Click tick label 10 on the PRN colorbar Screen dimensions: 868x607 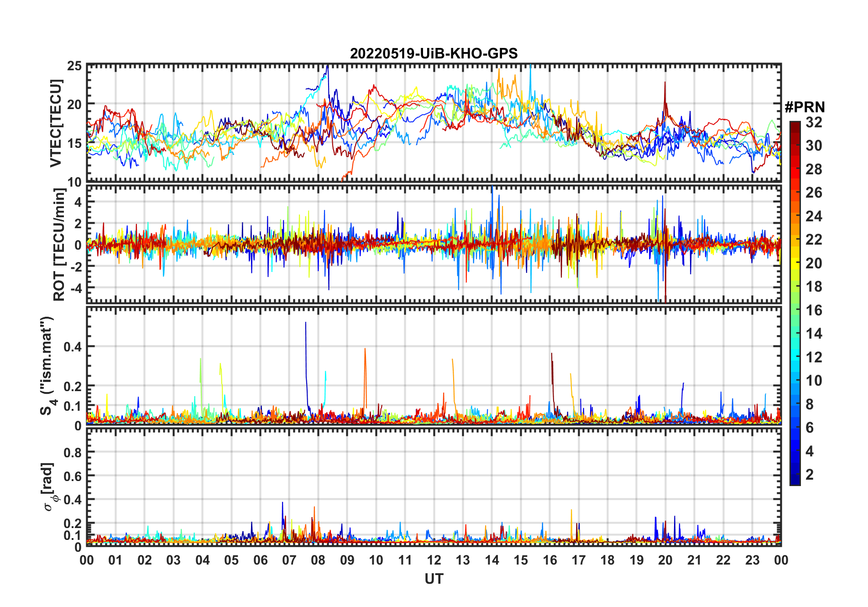814,381
